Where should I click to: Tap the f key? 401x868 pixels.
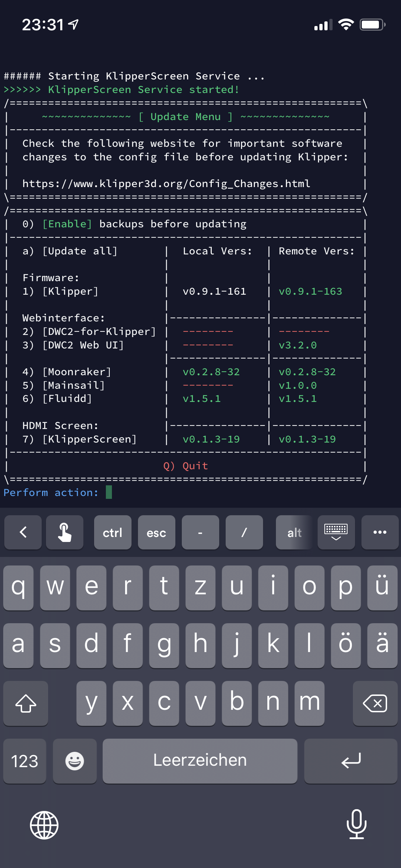(128, 646)
